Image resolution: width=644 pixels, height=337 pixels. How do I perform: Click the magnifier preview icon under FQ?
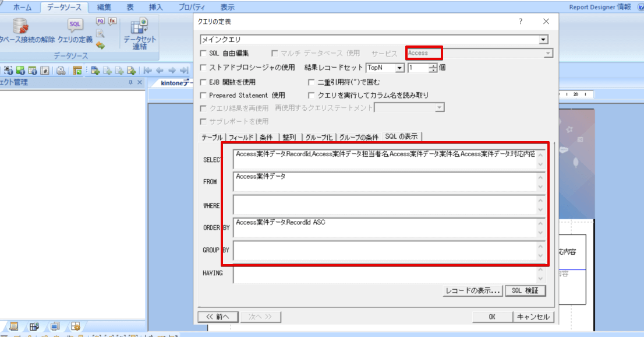[100, 34]
